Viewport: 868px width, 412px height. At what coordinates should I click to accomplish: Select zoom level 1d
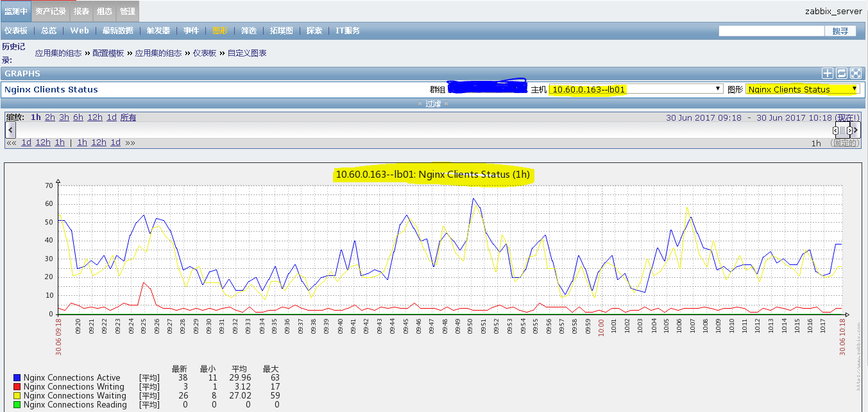point(112,117)
